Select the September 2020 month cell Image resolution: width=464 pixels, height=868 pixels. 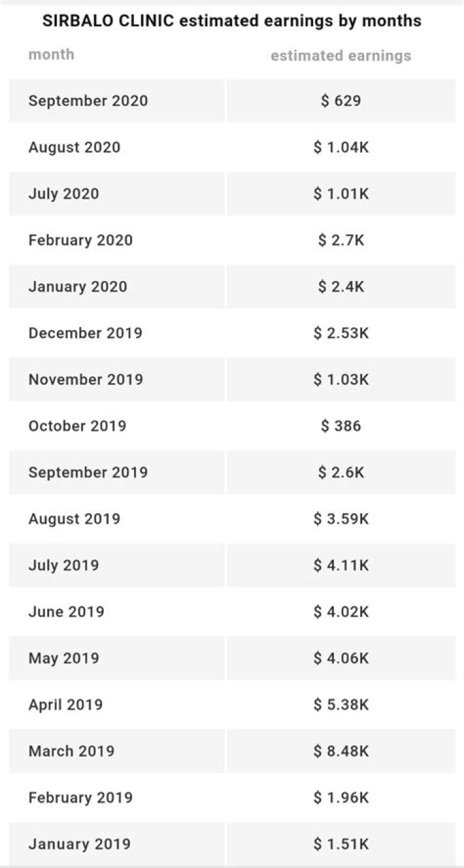[x=88, y=101]
